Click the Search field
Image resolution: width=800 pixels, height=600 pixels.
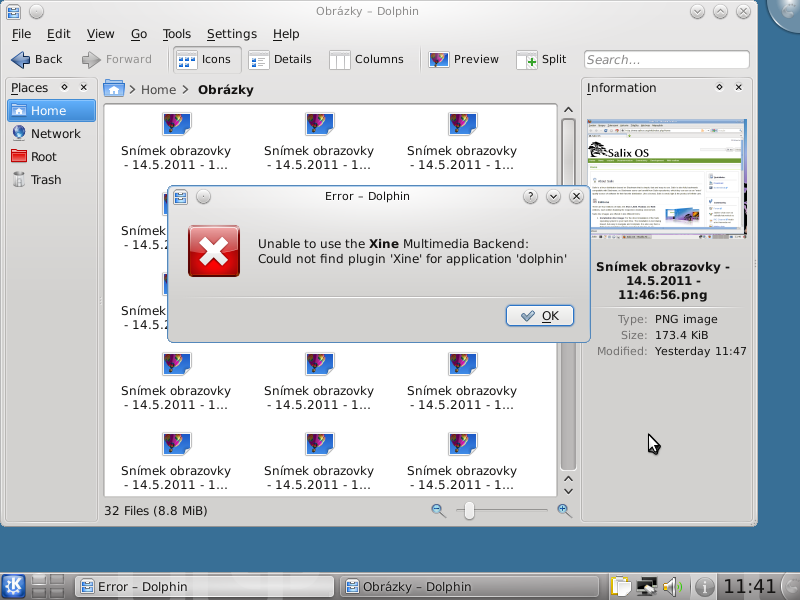pyautogui.click(x=666, y=60)
